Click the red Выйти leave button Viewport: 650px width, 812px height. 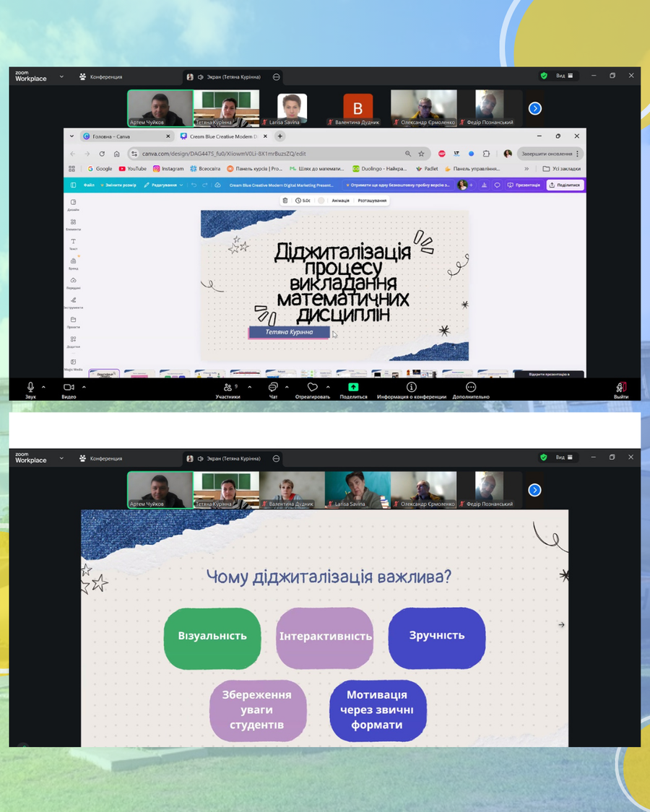(621, 388)
